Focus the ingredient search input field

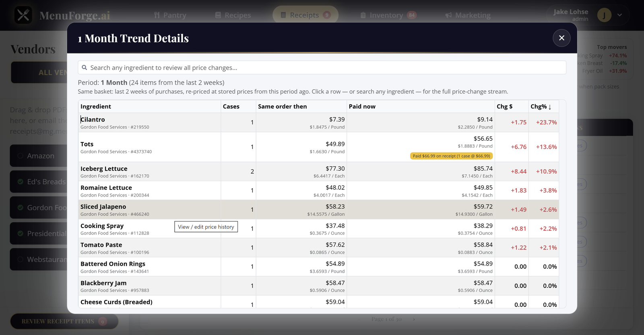322,68
